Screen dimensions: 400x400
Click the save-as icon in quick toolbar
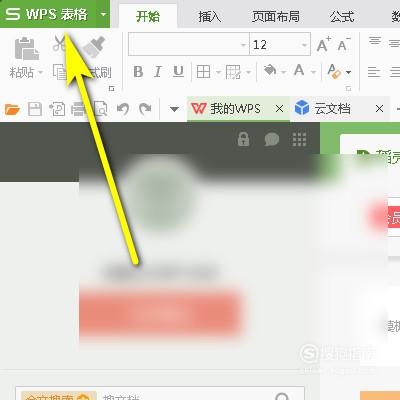pos(57,109)
